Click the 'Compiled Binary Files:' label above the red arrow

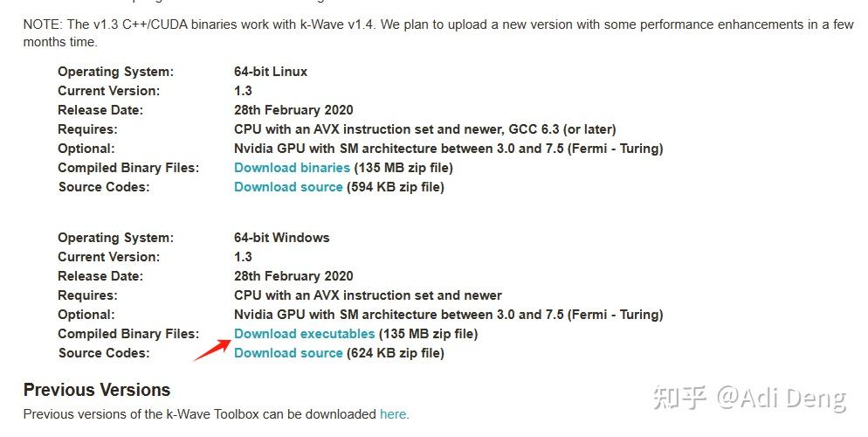pyautogui.click(x=128, y=334)
